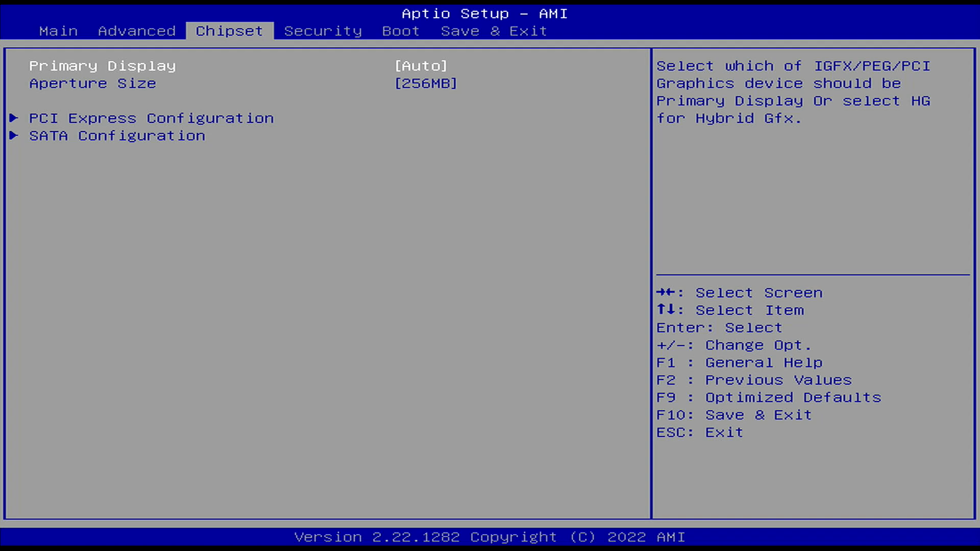Switch to Save & Exit tab
The height and width of the screenshot is (551, 980).
[494, 31]
